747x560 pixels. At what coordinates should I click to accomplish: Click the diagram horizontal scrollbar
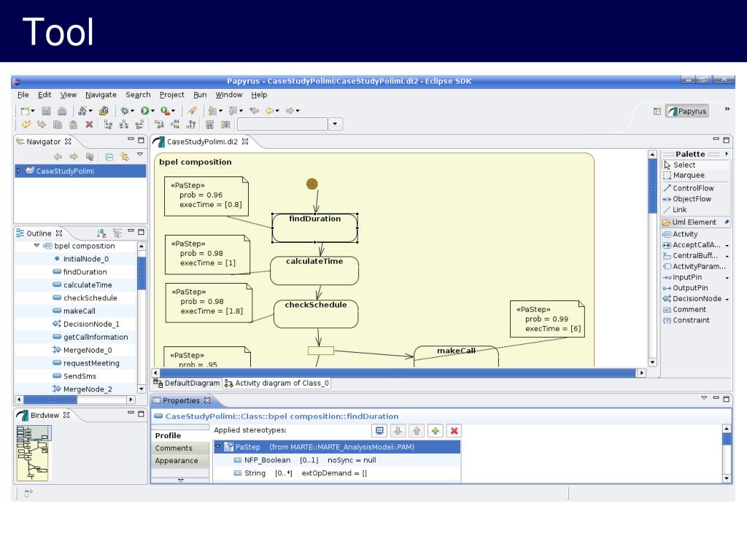pyautogui.click(x=398, y=373)
